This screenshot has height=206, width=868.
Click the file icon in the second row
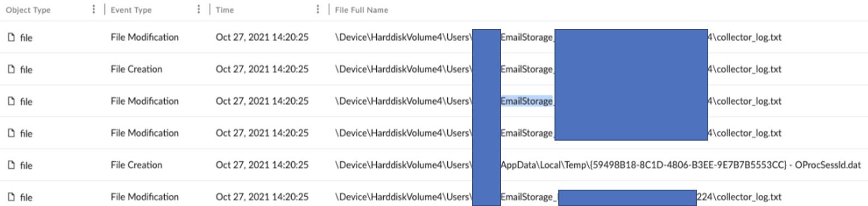[11, 69]
